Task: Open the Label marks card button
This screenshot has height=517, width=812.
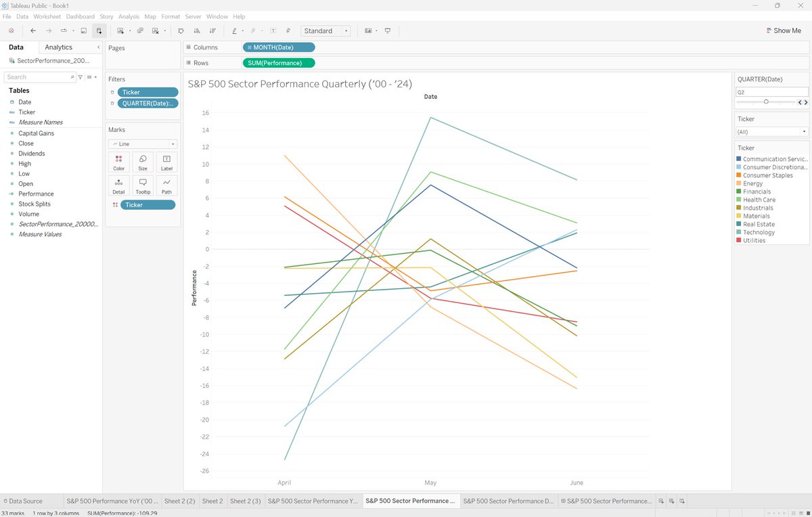Action: pos(166,162)
